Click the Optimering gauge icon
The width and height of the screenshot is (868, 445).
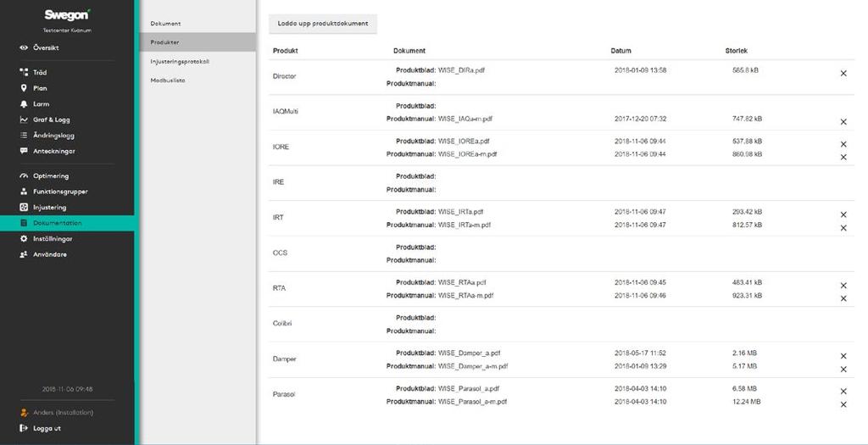click(24, 176)
